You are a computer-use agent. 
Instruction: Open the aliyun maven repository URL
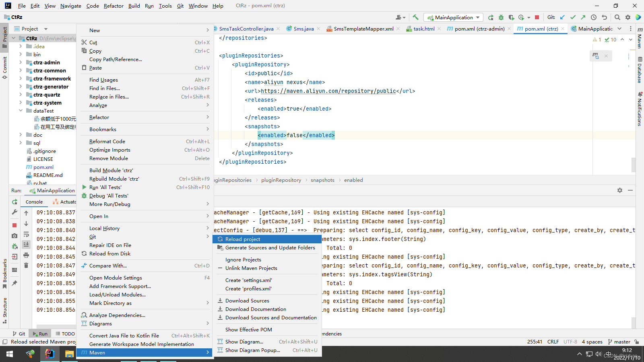(327, 91)
